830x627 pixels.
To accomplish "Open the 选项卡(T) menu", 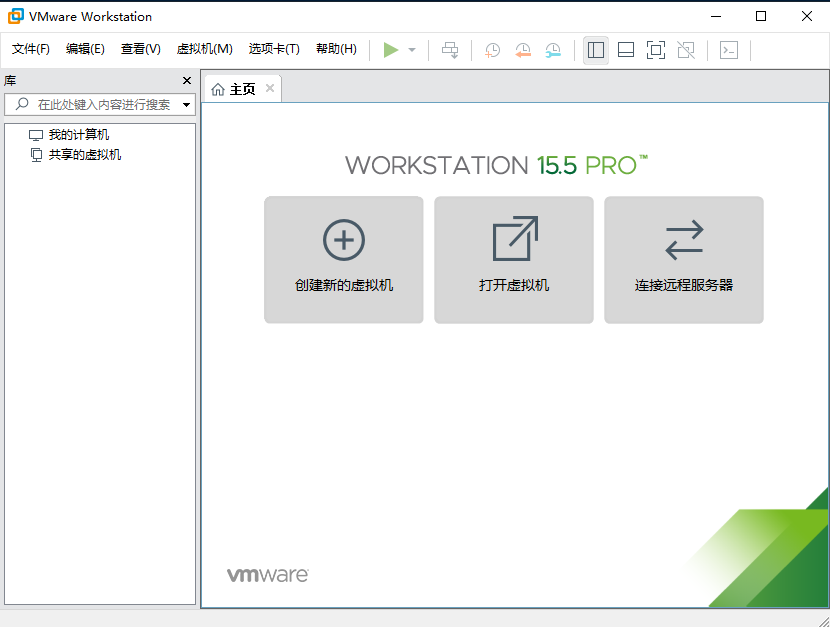I will pyautogui.click(x=274, y=49).
